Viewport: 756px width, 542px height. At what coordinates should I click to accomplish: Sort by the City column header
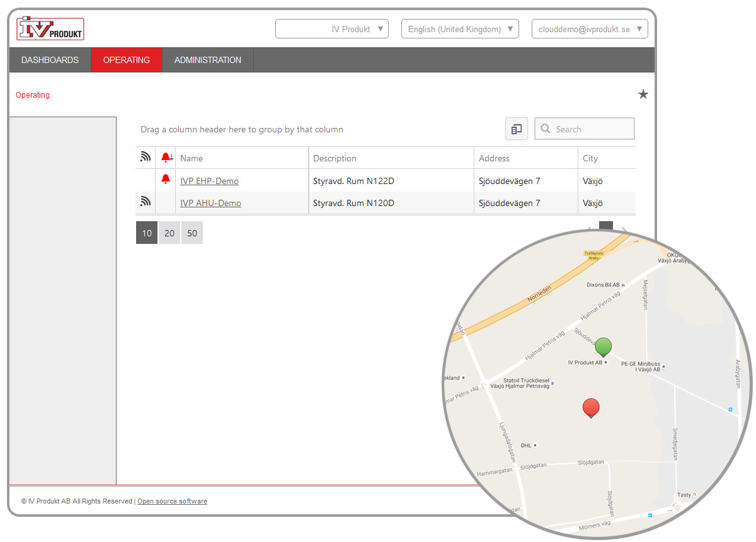pyautogui.click(x=607, y=158)
